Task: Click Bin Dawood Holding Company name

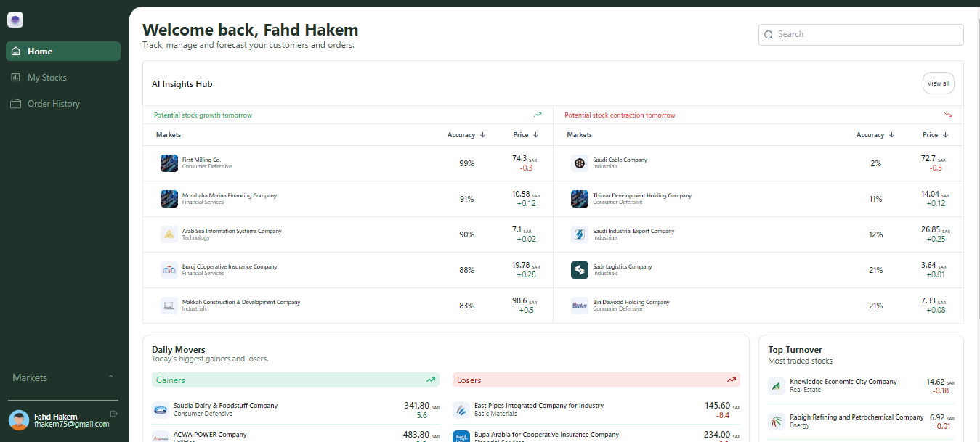Action: click(x=631, y=302)
